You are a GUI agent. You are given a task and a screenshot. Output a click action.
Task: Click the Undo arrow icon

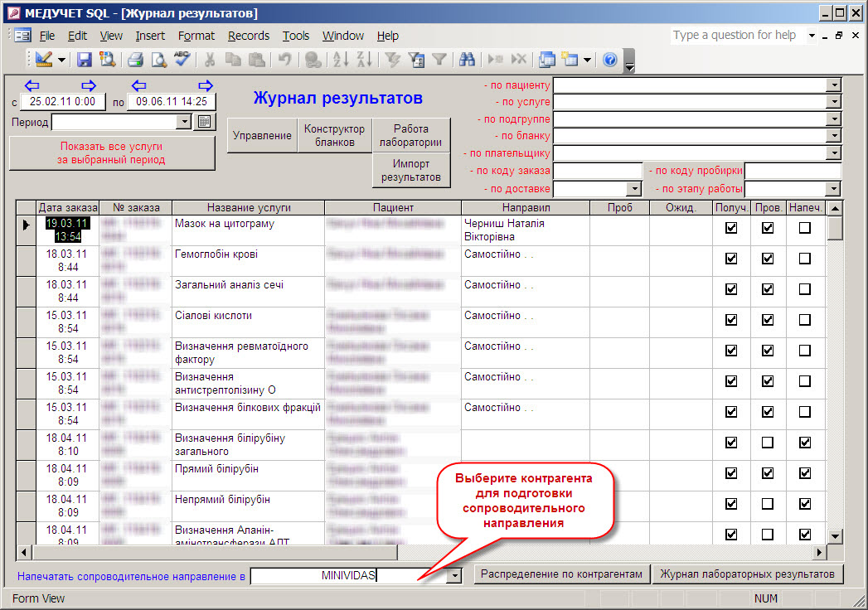coord(284,59)
